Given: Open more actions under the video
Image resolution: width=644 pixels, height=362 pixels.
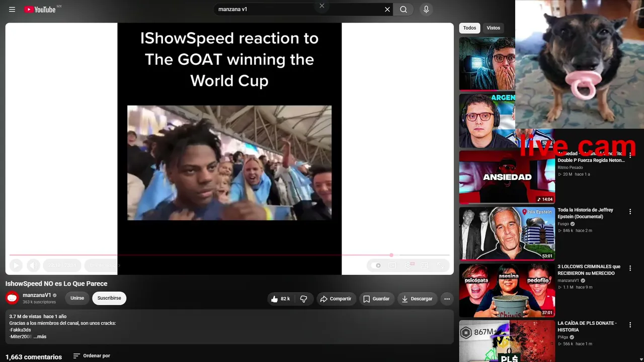Looking at the screenshot, I should click(x=447, y=299).
